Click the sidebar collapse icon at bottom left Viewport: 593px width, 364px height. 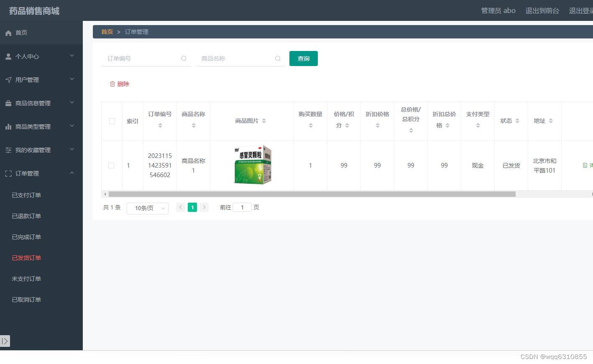tap(5, 341)
